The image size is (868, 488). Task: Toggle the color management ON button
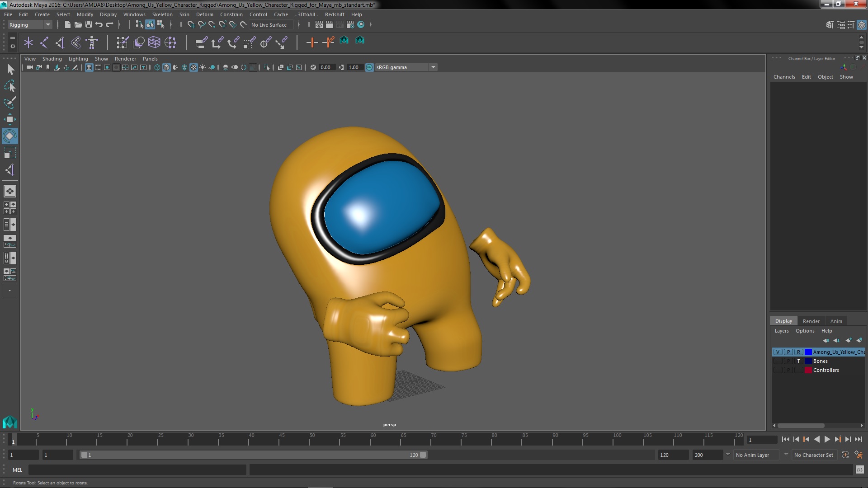click(369, 67)
